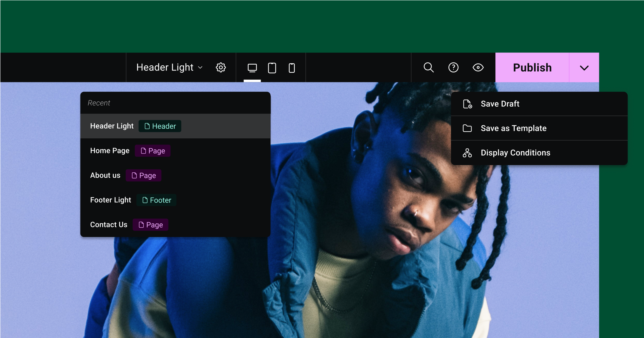Screen dimensions: 644x338
Task: Click the help/question mark icon
Action: [x=453, y=67]
